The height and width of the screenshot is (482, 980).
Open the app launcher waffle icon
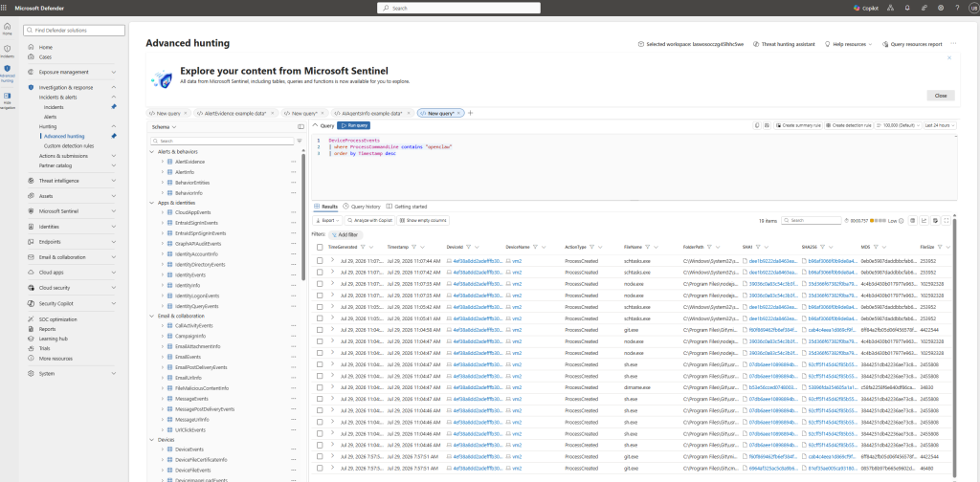coord(6,8)
